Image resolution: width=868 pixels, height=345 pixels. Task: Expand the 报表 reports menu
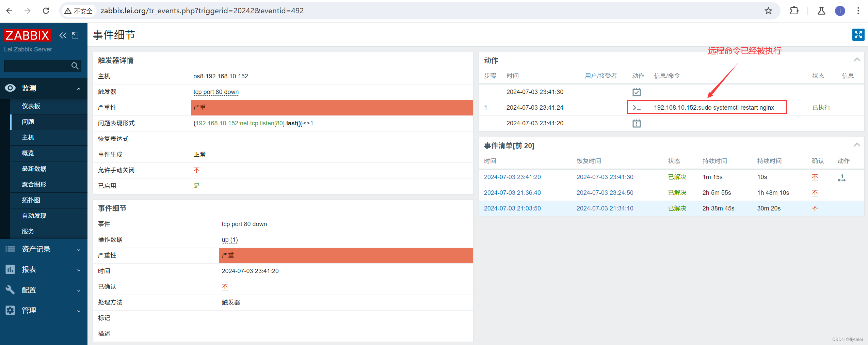click(x=44, y=269)
